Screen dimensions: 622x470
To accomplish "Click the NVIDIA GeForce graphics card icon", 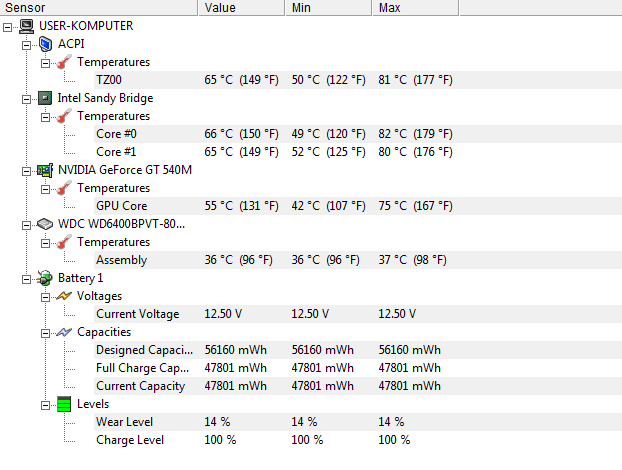I will [45, 170].
